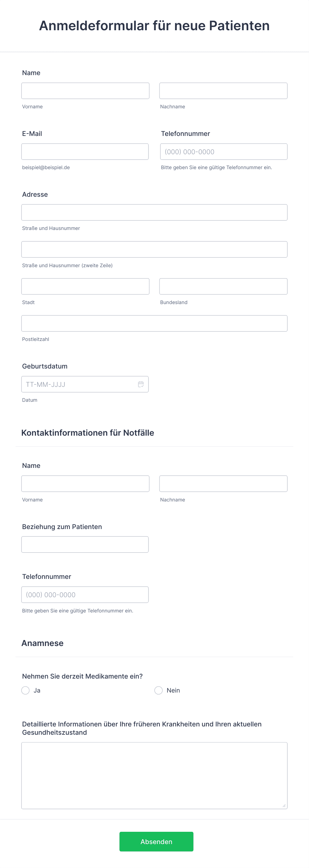Focus the patient Vorname input field
Screen dimensions: 309x868
pos(85,91)
